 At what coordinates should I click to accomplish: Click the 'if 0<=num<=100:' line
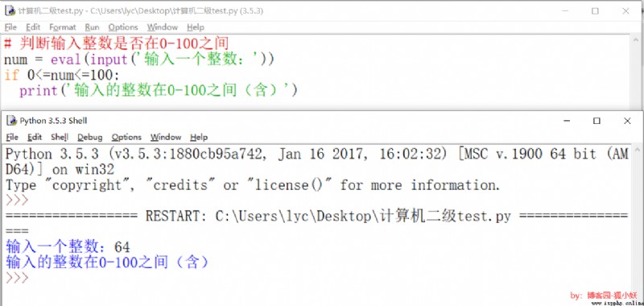pyautogui.click(x=62, y=75)
